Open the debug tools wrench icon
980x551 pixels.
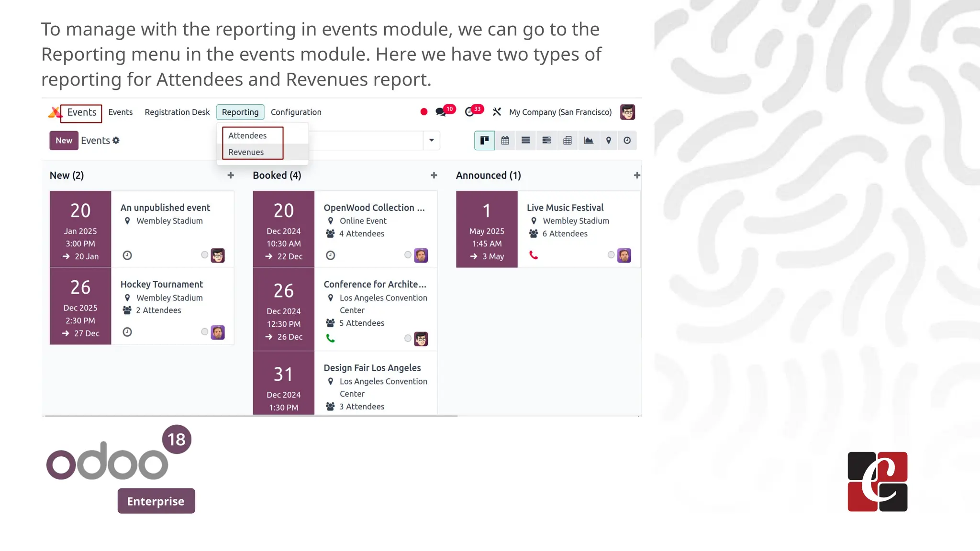(x=497, y=112)
